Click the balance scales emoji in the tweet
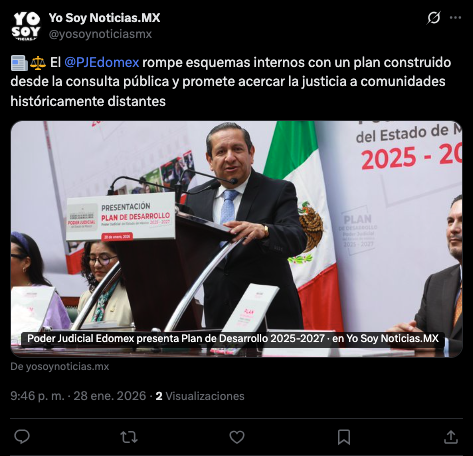 [38, 63]
